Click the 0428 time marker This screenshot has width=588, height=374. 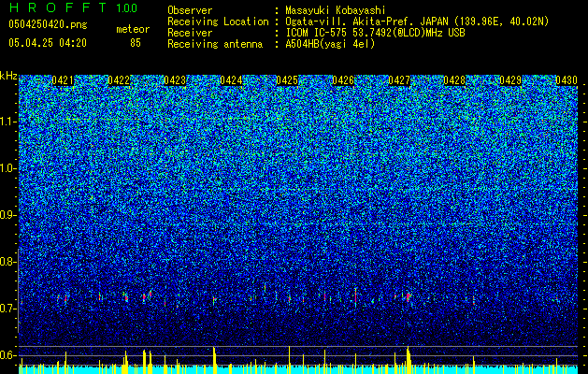pyautogui.click(x=454, y=80)
